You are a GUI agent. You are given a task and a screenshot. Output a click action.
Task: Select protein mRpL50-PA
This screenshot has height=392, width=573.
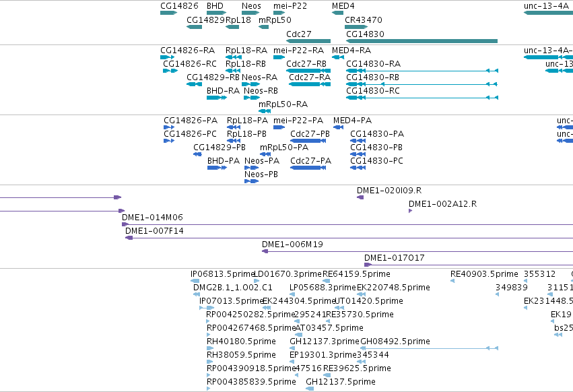[265, 154]
